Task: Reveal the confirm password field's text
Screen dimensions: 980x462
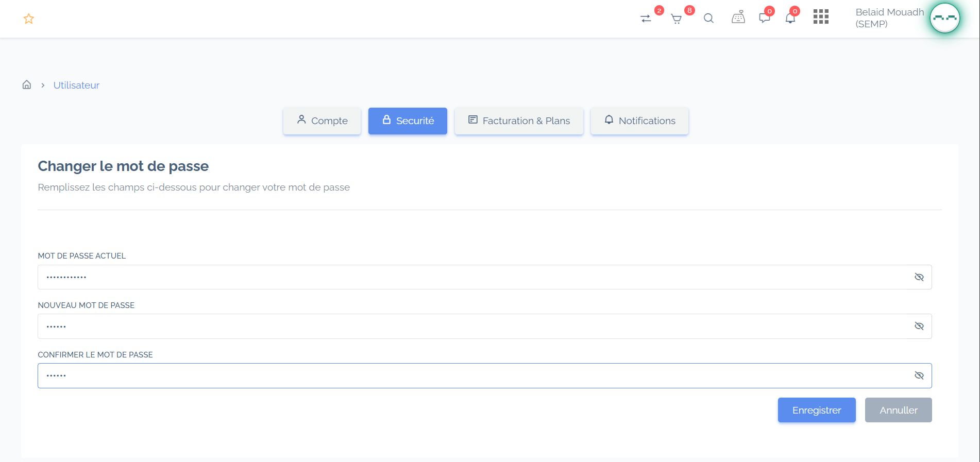Action: pos(919,375)
